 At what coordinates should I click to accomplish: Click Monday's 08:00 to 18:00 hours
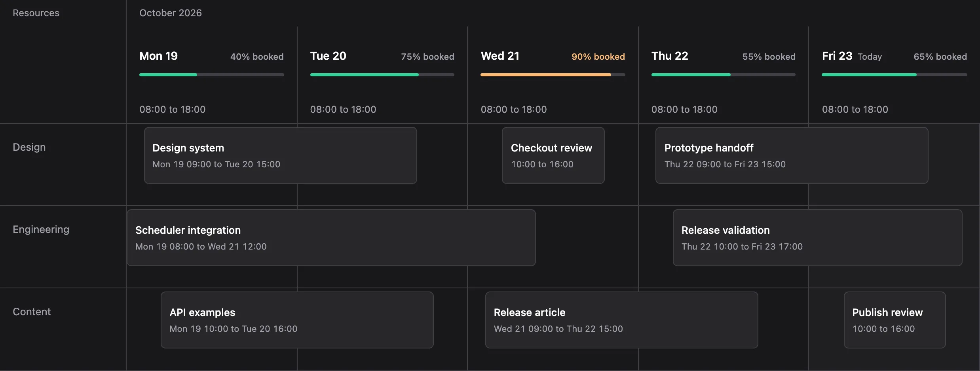click(x=172, y=110)
